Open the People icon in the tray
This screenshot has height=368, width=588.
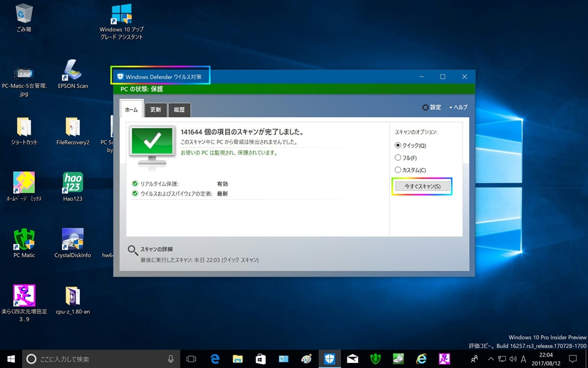474,359
